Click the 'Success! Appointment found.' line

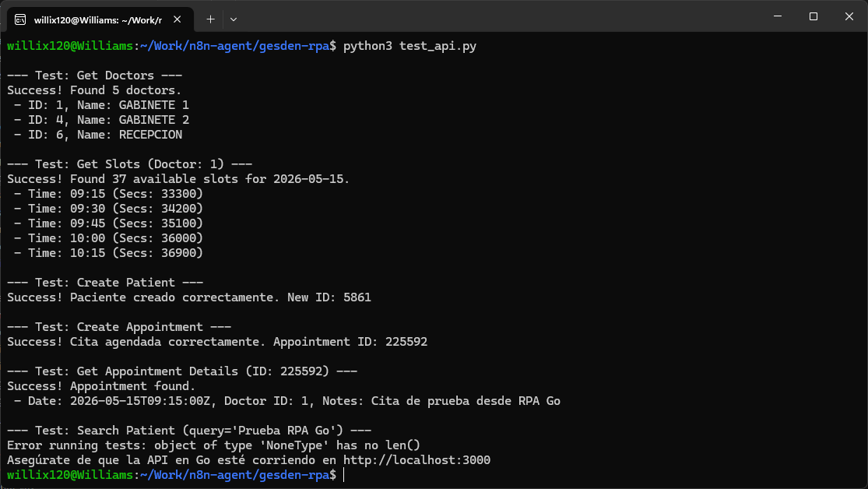point(101,386)
